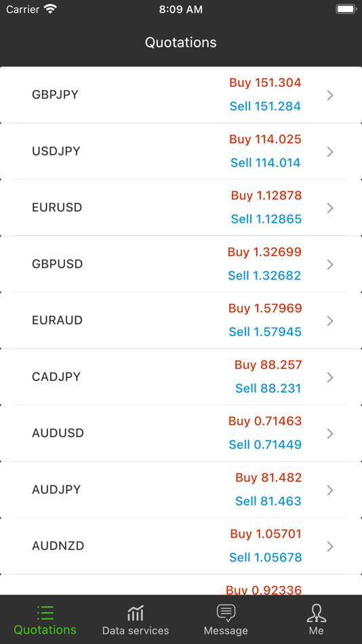Switch to the Message tab label
The height and width of the screenshot is (644, 362).
click(x=226, y=630)
